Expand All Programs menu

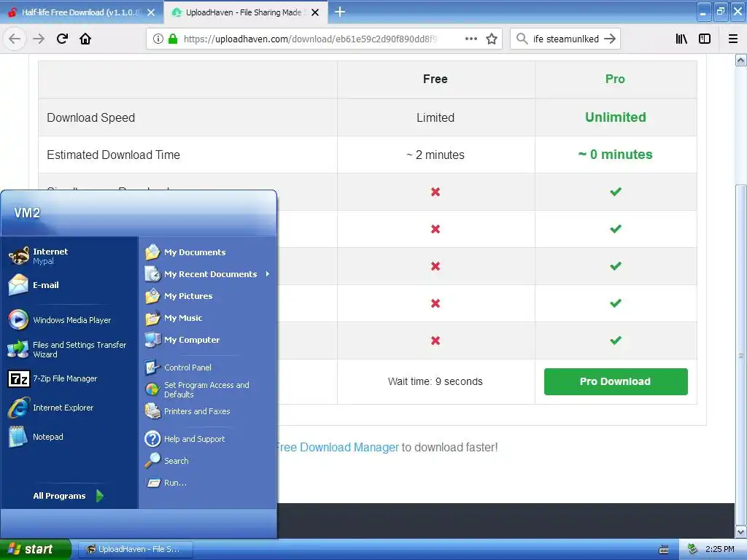[69, 496]
